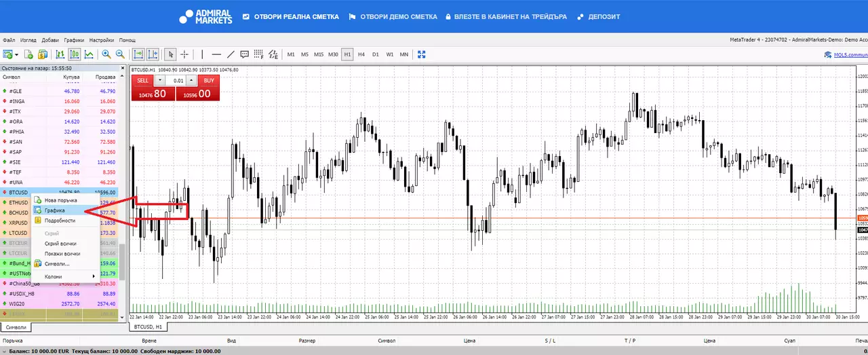Image resolution: width=868 pixels, height=355 pixels.
Task: Select the crosshair cursor tool
Action: 184,54
